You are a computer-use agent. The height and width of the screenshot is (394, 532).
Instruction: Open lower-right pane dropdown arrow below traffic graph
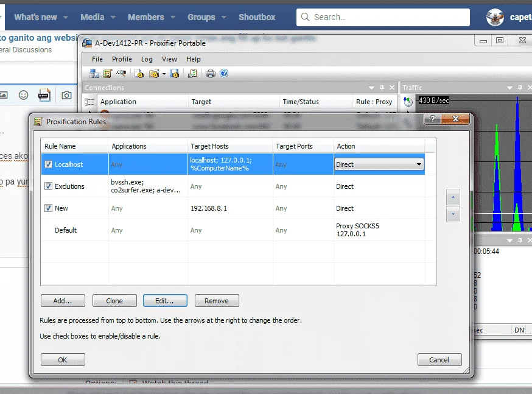coord(509,241)
